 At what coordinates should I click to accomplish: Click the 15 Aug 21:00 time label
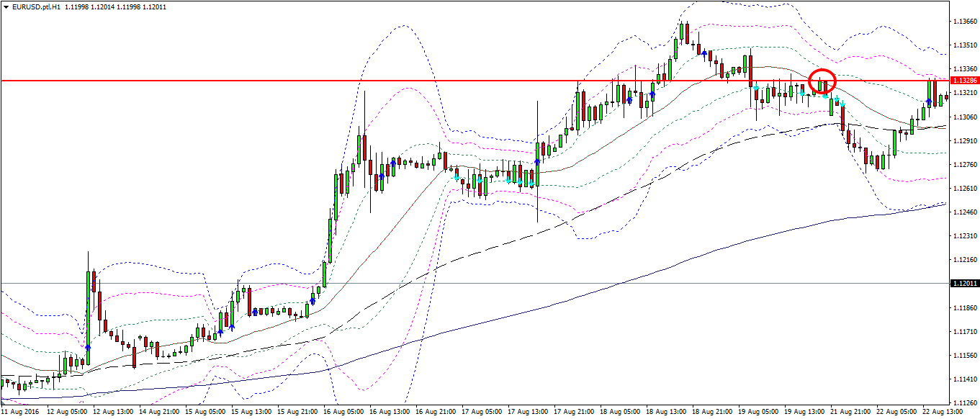click(x=297, y=413)
